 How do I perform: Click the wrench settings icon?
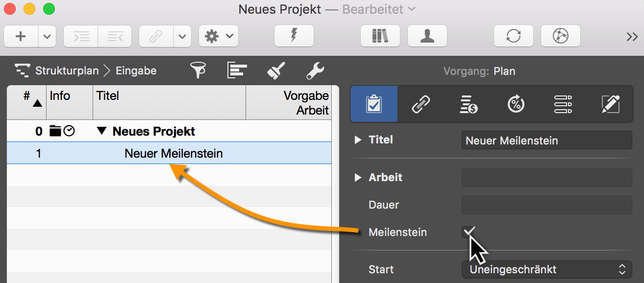316,71
